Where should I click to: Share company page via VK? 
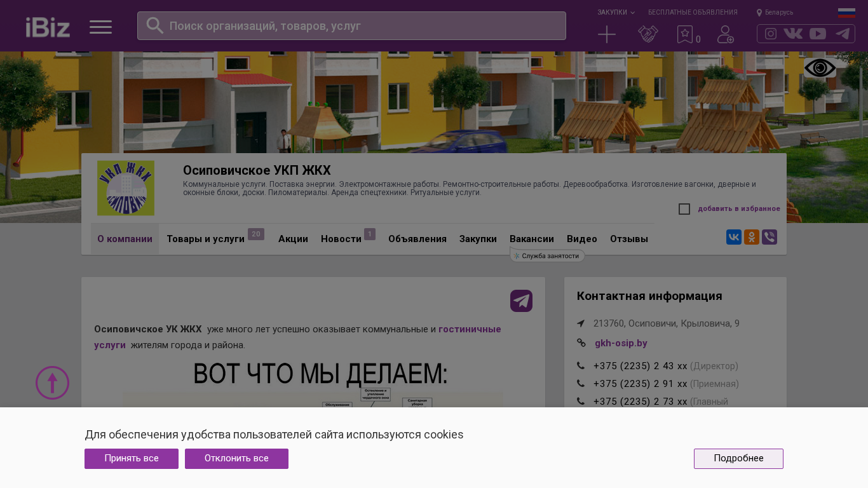coord(734,237)
